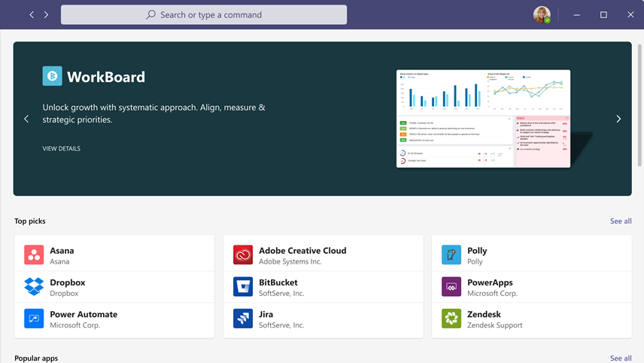Click the vertical scrollbar
The image size is (644, 363).
[639, 105]
